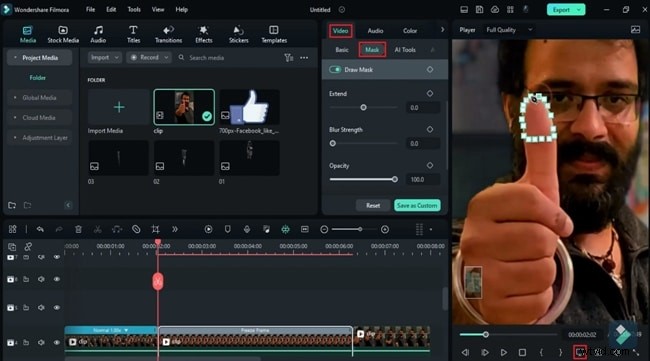The width and height of the screenshot is (650, 361).
Task: Open the Titles tab
Action: (133, 34)
